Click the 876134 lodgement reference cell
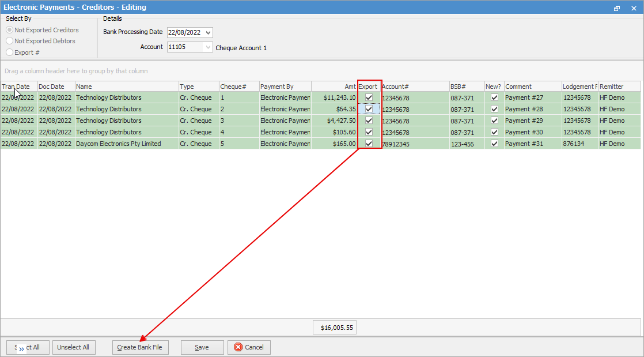The height and width of the screenshot is (357, 644). [580, 144]
